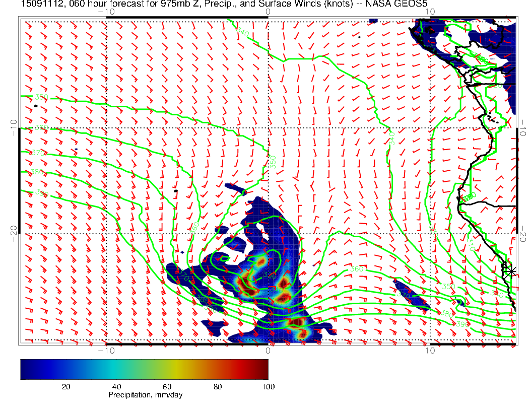Click the 10 longitude label on the bottom axis
This screenshot has height=411, width=532.
(x=430, y=350)
